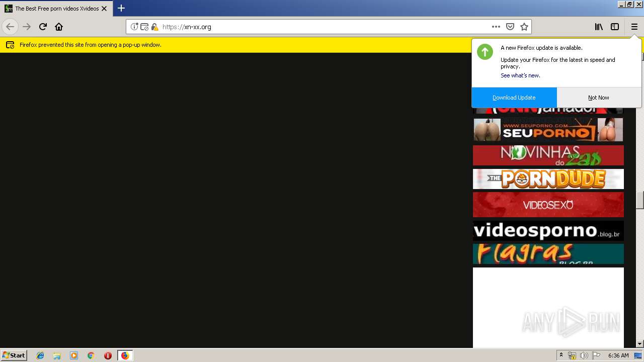This screenshot has height=362, width=644.
Task: Open the Library panel
Action: [x=599, y=27]
